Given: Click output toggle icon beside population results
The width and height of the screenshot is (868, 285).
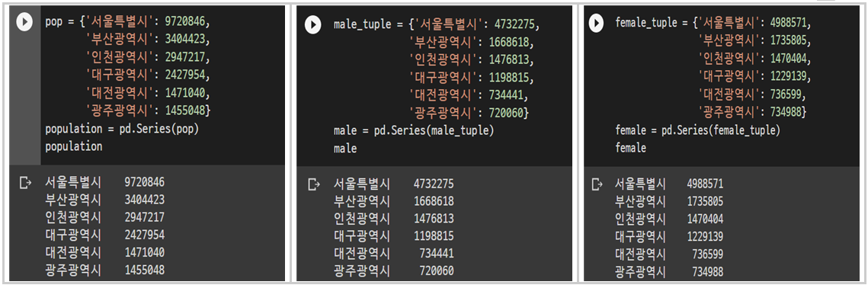Looking at the screenshot, I should [x=25, y=183].
